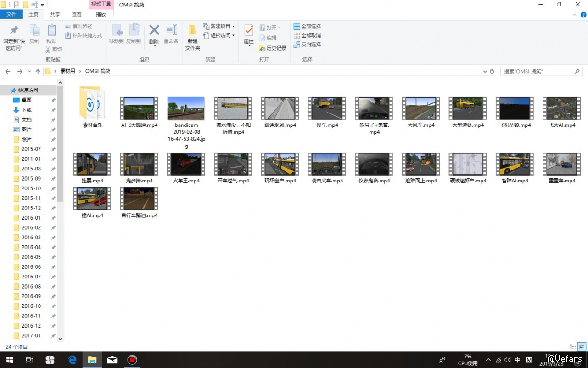
Task: Click Edit (编辑) in the open group
Action: (x=268, y=38)
